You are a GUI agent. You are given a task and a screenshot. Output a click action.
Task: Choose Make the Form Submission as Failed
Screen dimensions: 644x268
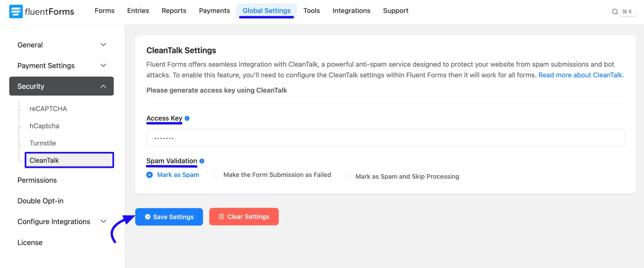[x=216, y=175]
